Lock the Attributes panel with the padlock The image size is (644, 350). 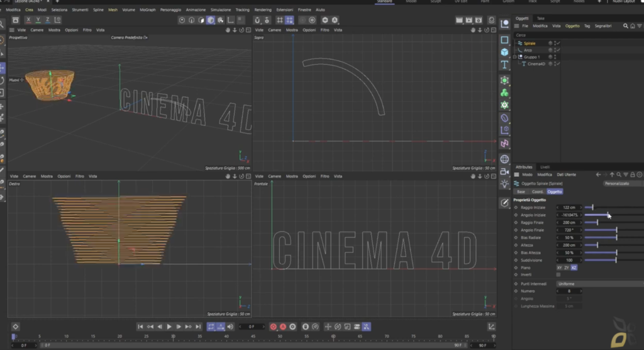pos(633,175)
